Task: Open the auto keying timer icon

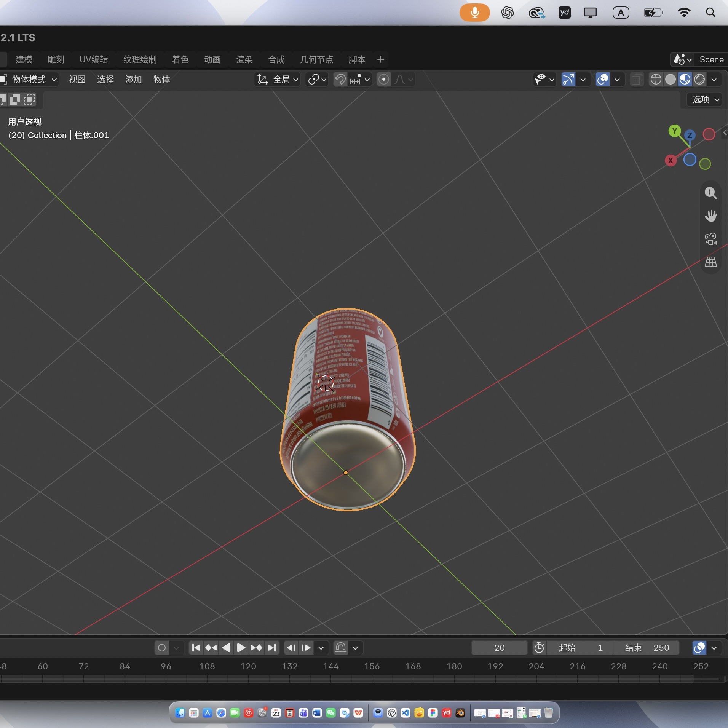Action: [539, 648]
